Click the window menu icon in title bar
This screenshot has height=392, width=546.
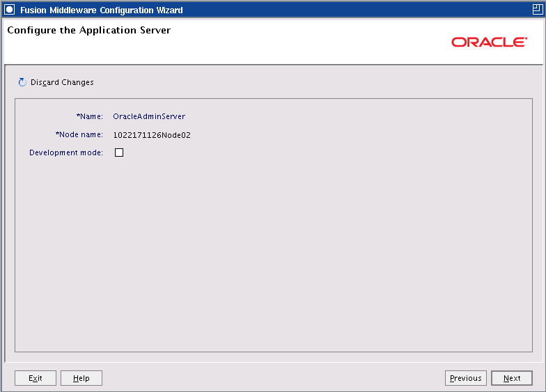10,10
